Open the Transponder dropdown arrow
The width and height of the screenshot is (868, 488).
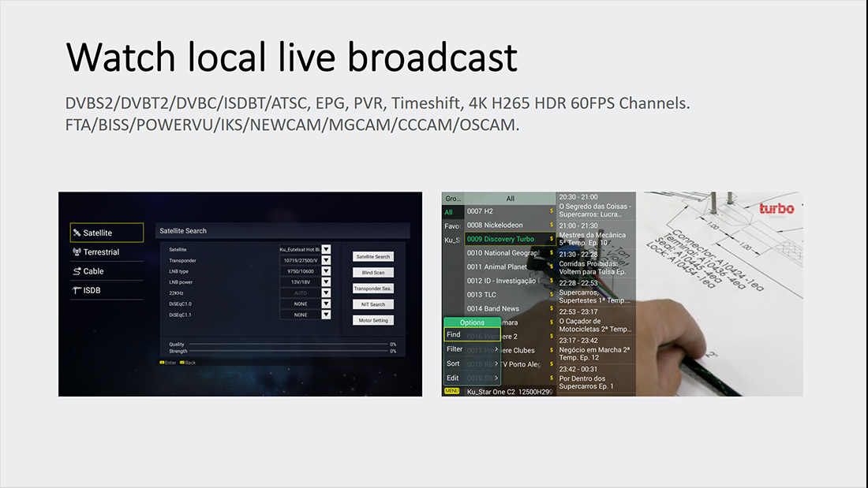[x=326, y=260]
